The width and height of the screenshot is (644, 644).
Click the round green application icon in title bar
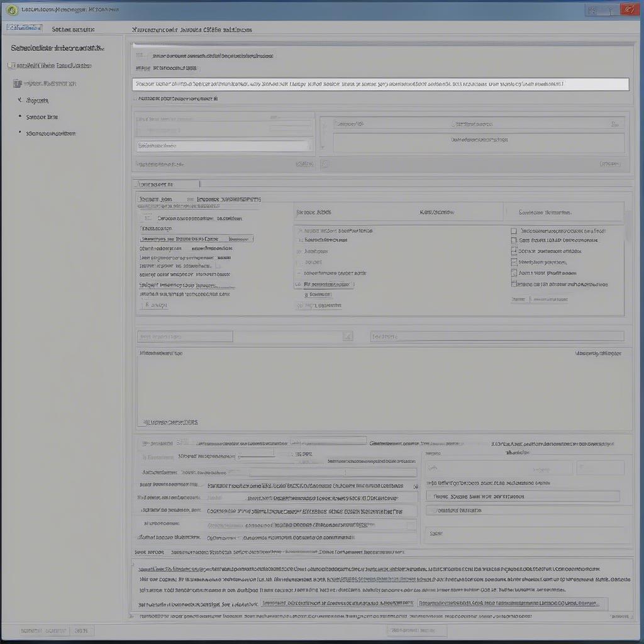point(12,9)
